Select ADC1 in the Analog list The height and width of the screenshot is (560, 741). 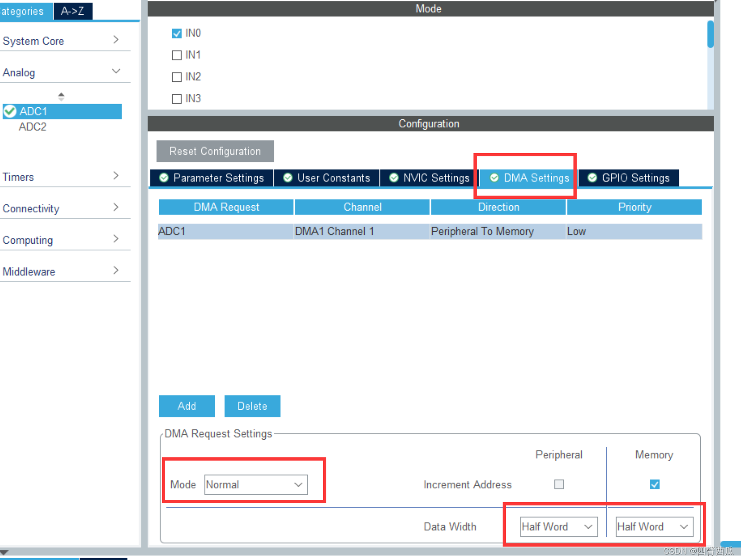click(62, 111)
